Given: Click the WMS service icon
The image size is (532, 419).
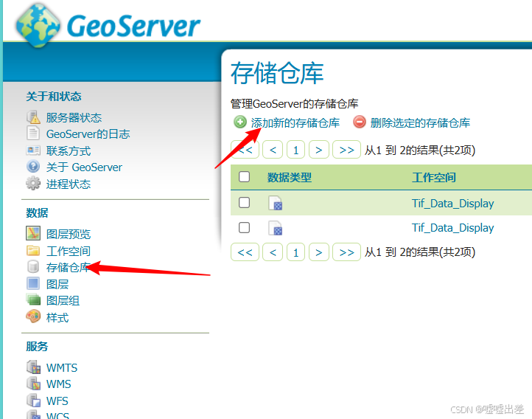Looking at the screenshot, I should [x=33, y=384].
